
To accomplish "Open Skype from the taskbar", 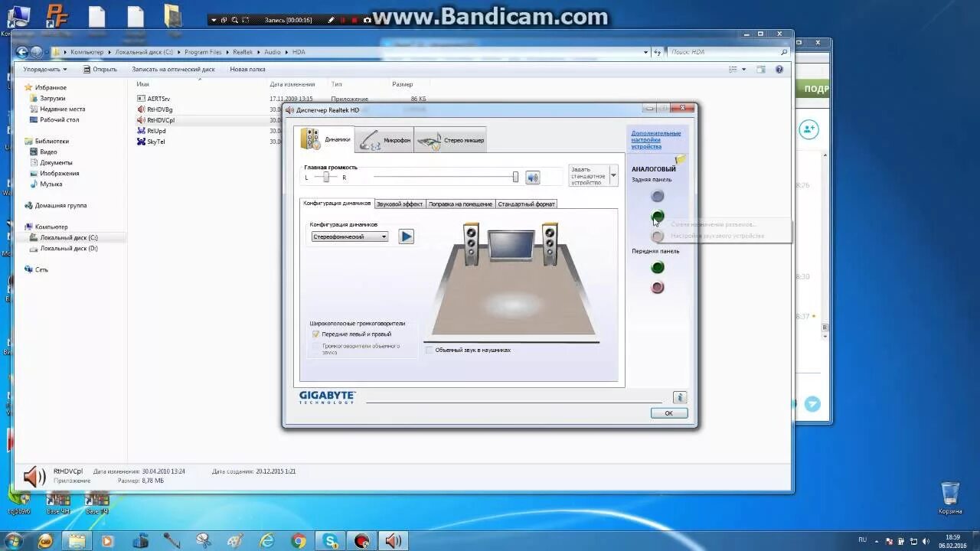I will (x=332, y=541).
